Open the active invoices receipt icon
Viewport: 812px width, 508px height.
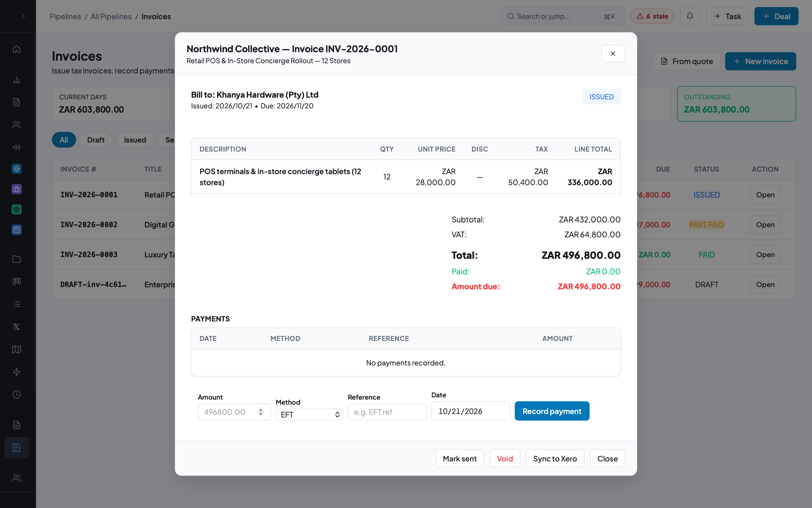16,448
